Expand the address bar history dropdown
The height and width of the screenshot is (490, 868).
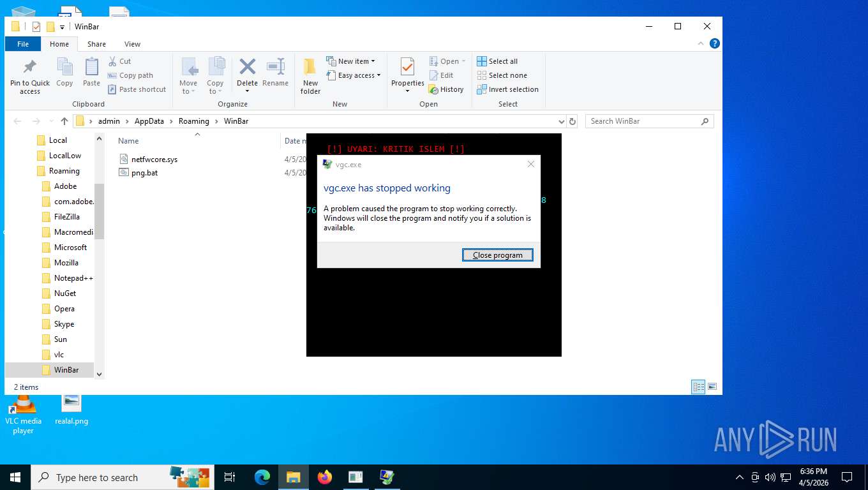coord(561,121)
